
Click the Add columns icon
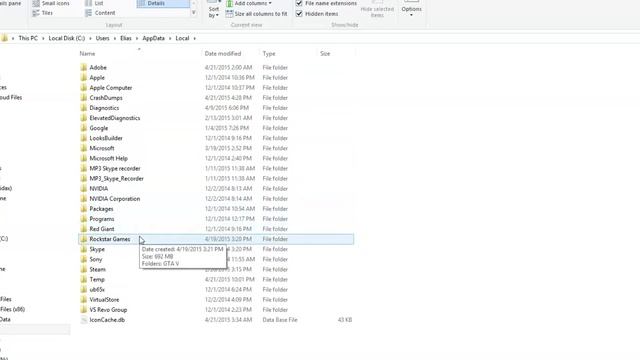pos(229,3)
